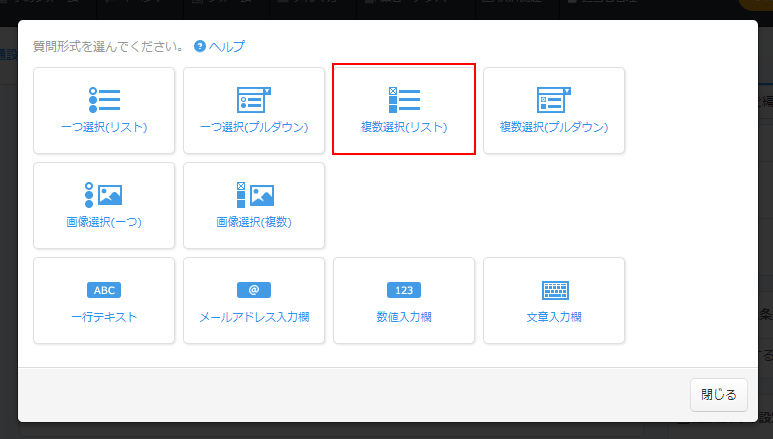Choose the 一つ選択(プルダウン) label
Viewport: 773px width, 439px height.
coord(254,127)
